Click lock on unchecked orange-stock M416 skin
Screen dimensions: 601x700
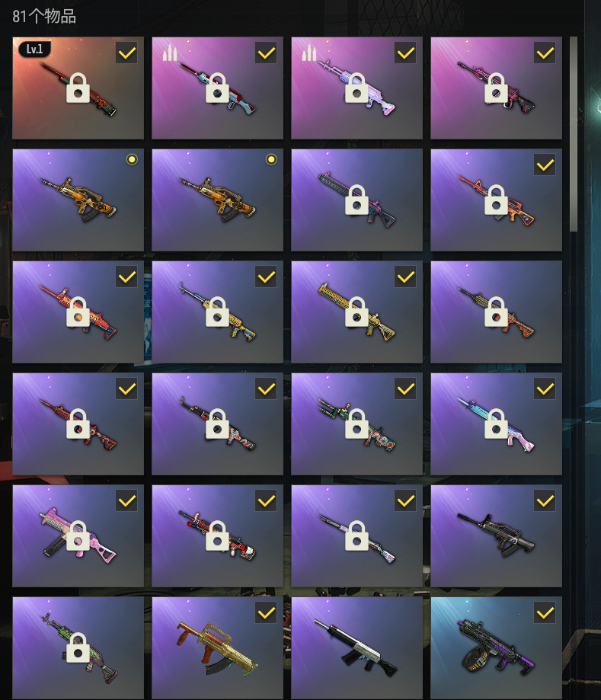pyautogui.click(x=496, y=312)
